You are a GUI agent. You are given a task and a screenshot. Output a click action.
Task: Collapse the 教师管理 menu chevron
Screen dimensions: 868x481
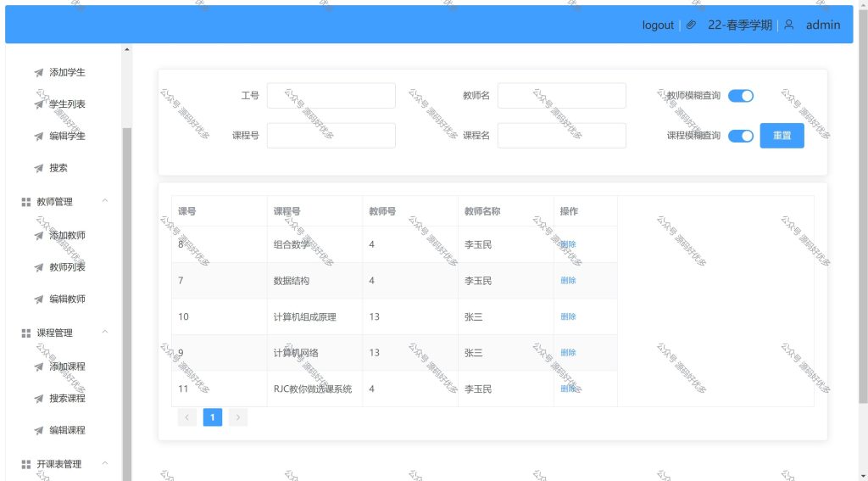click(x=105, y=200)
